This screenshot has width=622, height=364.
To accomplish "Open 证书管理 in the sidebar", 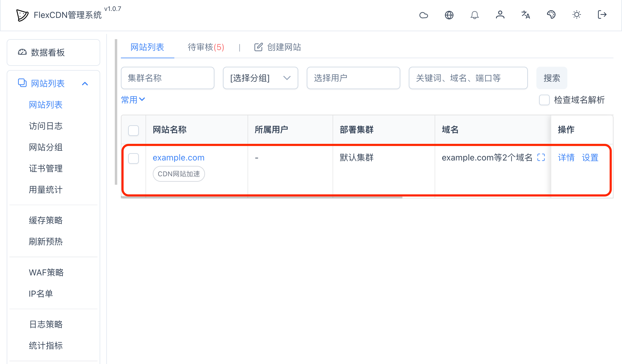I will [x=46, y=169].
